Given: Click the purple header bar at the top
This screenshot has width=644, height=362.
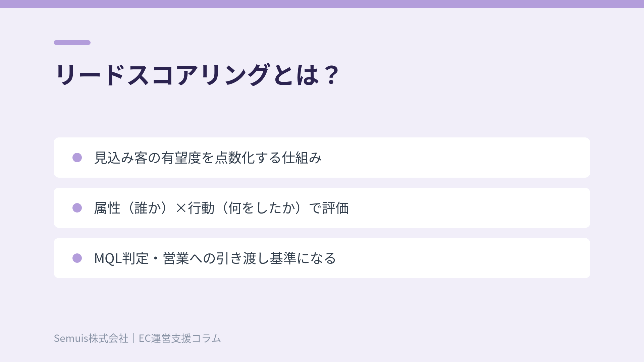Looking at the screenshot, I should pyautogui.click(x=322, y=4).
